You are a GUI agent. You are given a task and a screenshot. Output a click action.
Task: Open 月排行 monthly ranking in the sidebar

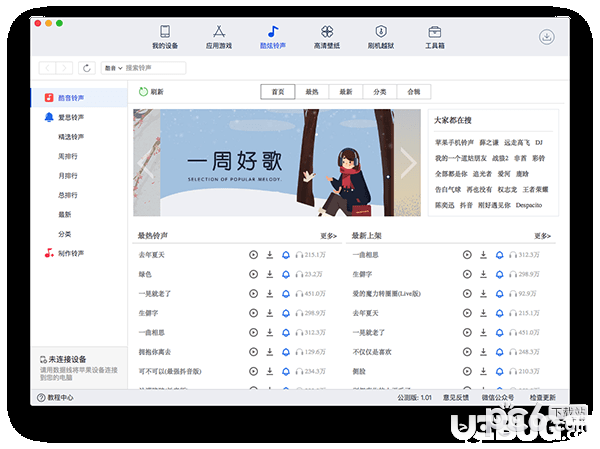[68, 176]
